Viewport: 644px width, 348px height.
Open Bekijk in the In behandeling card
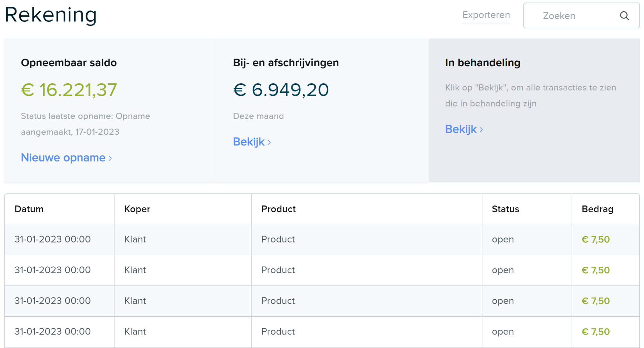[x=461, y=129]
